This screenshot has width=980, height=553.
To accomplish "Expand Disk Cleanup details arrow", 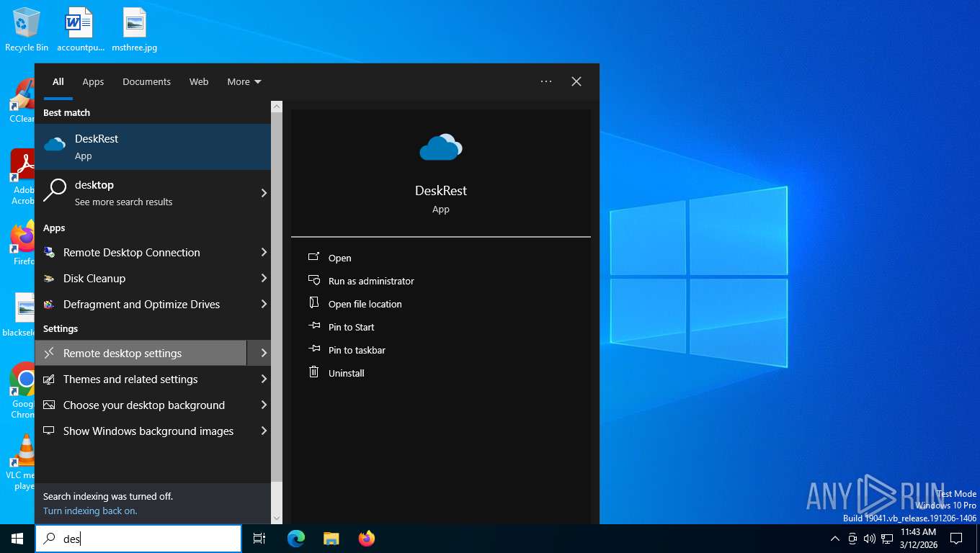I will (264, 279).
